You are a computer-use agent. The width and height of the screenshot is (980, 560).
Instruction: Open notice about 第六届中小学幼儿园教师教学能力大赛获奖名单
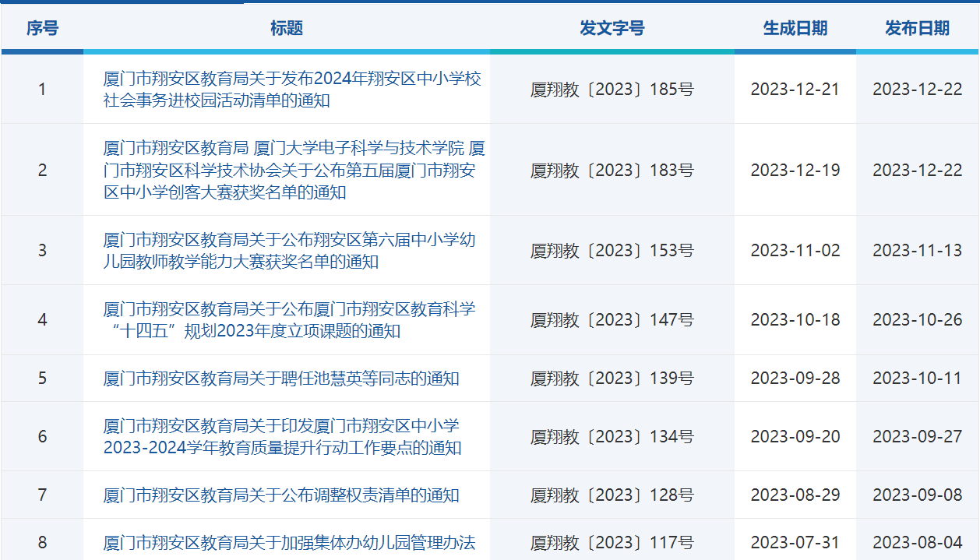[x=289, y=251]
